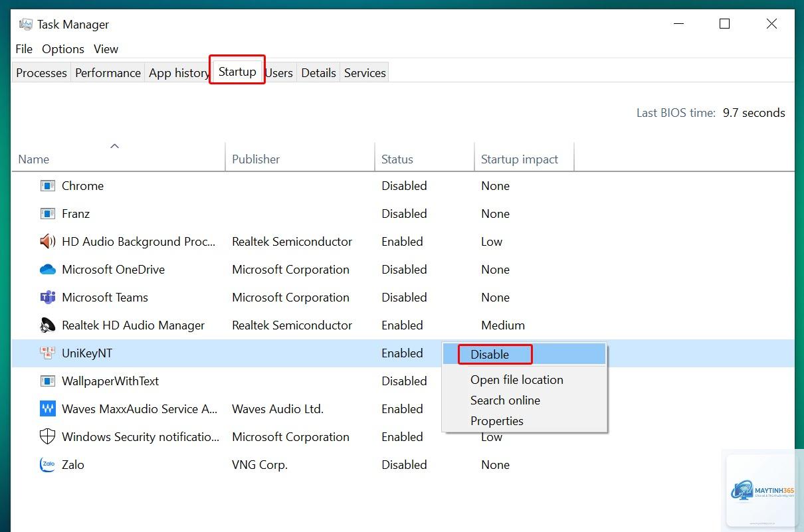Click Microsoft Corporation in the OneDrive row
804x532 pixels.
(290, 270)
